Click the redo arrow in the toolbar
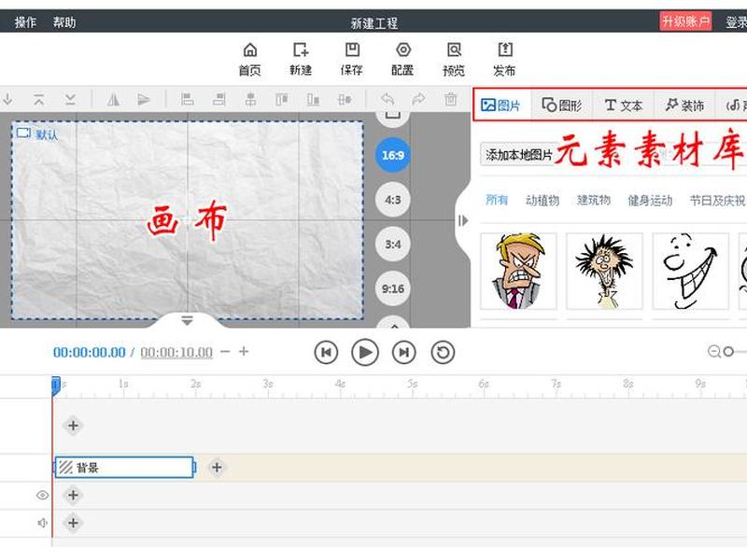747x560 pixels. 418,100
